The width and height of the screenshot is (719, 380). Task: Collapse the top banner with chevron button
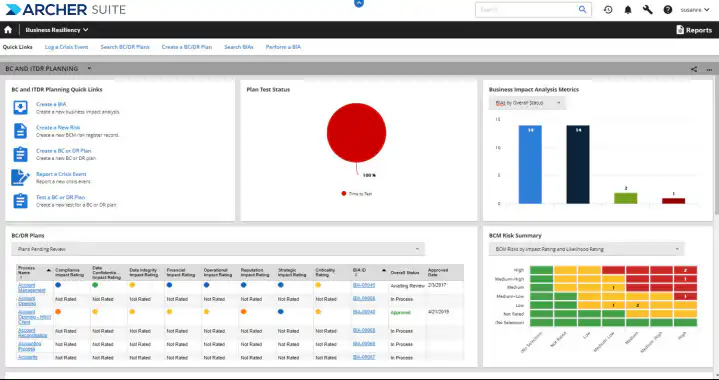pos(359,3)
